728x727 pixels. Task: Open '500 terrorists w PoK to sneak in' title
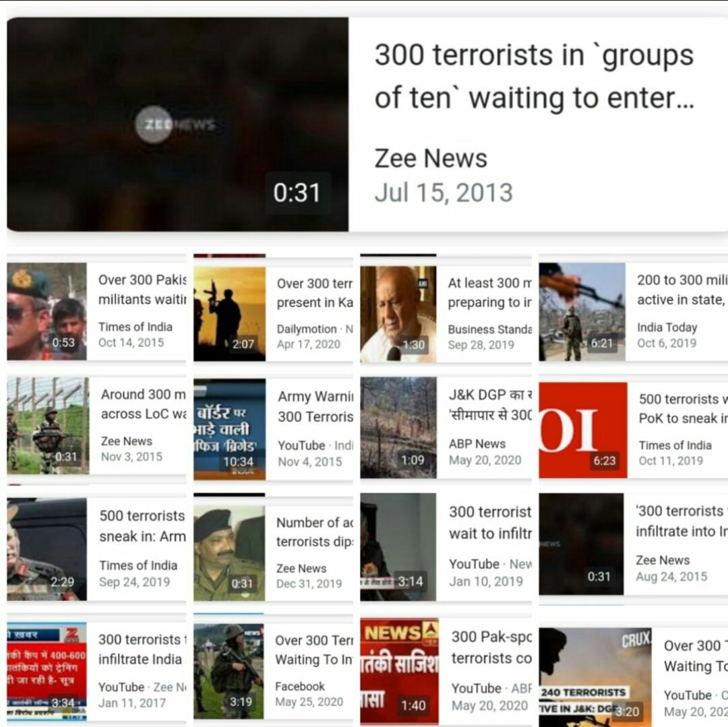click(x=682, y=409)
